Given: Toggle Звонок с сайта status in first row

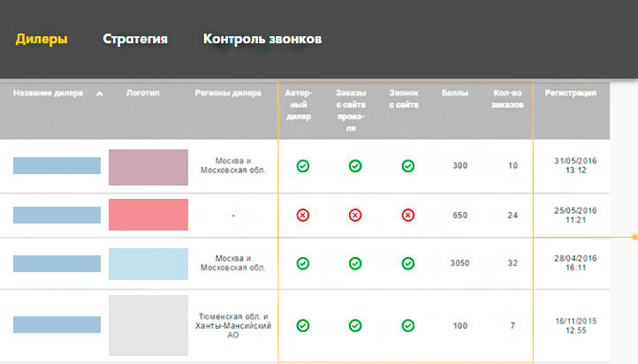Looking at the screenshot, I should point(407,165).
